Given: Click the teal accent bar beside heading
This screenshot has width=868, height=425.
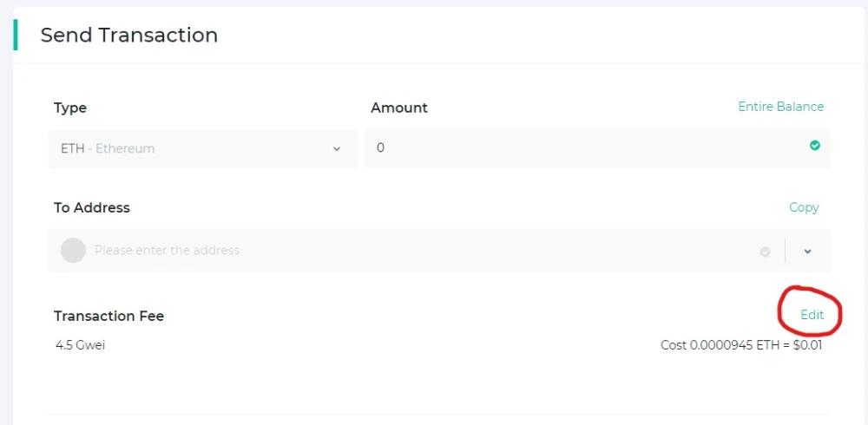Looking at the screenshot, I should tap(16, 35).
